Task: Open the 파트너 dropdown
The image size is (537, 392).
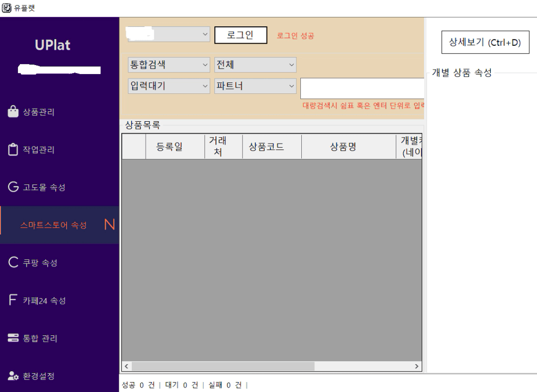Action: (255, 86)
